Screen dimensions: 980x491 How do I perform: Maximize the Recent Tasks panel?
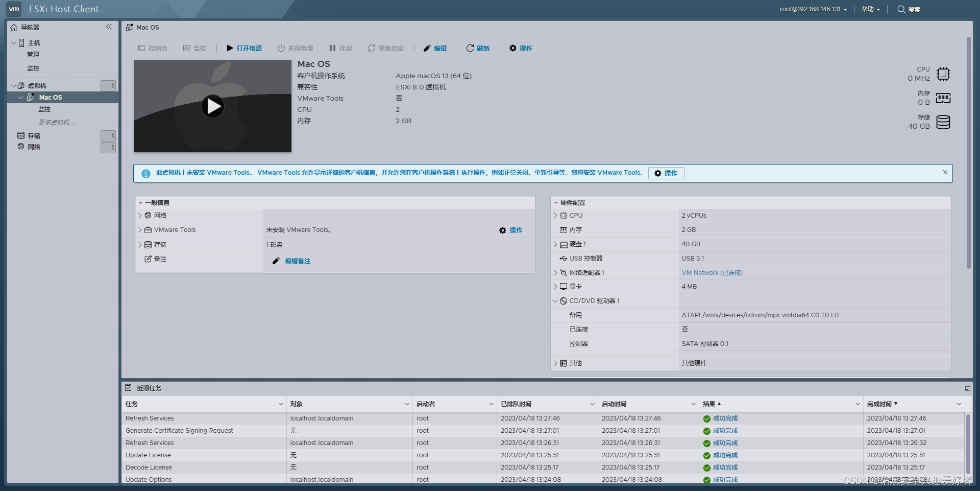(967, 388)
